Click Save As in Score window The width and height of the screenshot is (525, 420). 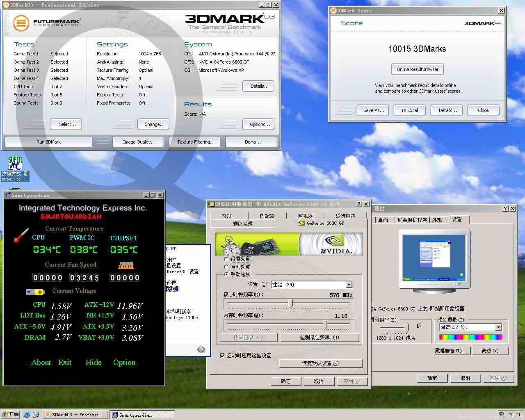tap(374, 110)
